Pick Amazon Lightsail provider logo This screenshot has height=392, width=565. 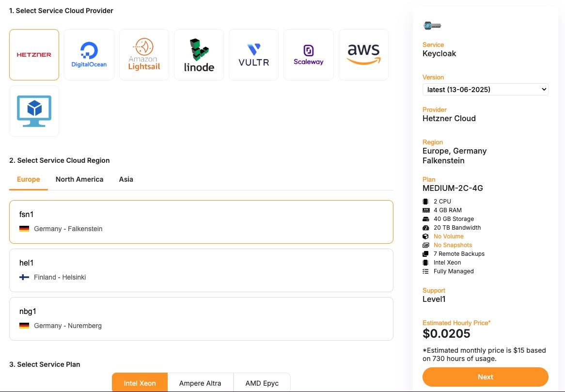[x=144, y=55]
